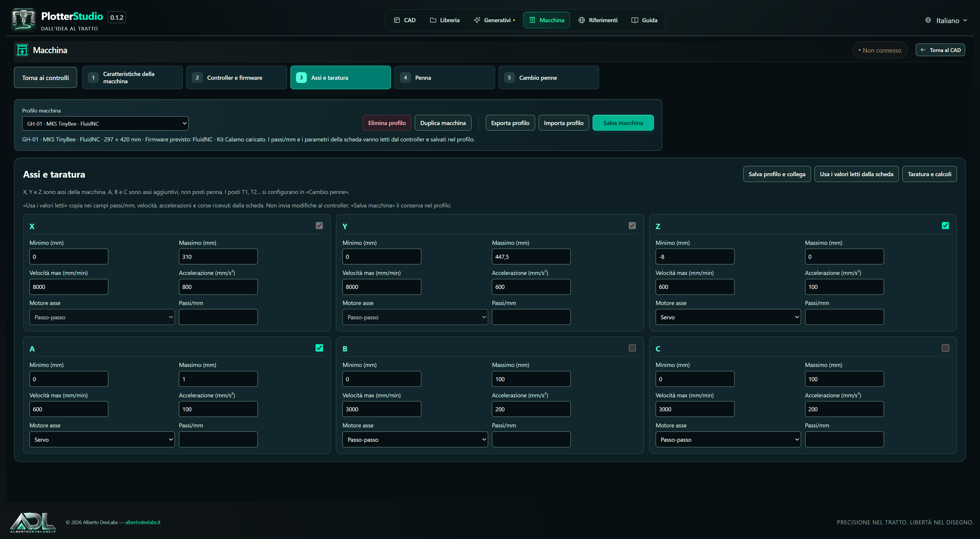Click the globe icon beside Italiano
The image size is (980, 539).
pyautogui.click(x=928, y=20)
